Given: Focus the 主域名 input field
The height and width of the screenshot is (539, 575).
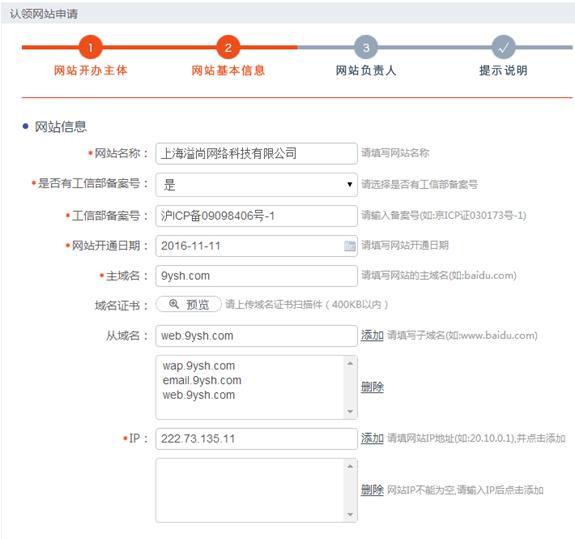Looking at the screenshot, I should pos(256,276).
